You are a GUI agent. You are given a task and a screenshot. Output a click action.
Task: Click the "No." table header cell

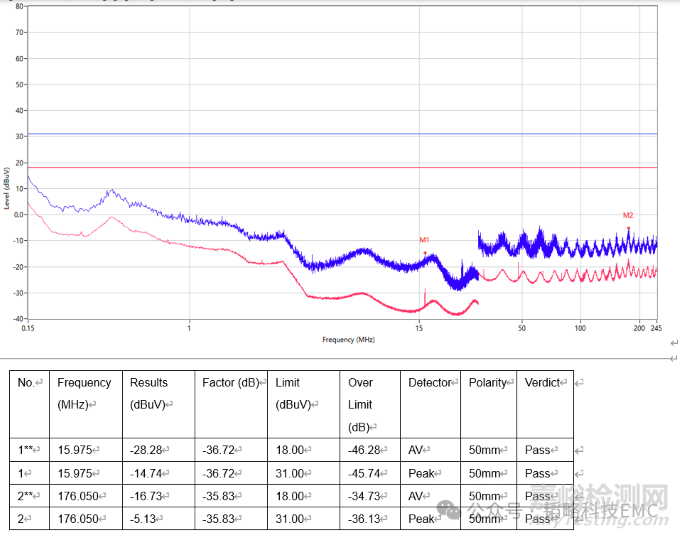point(30,383)
